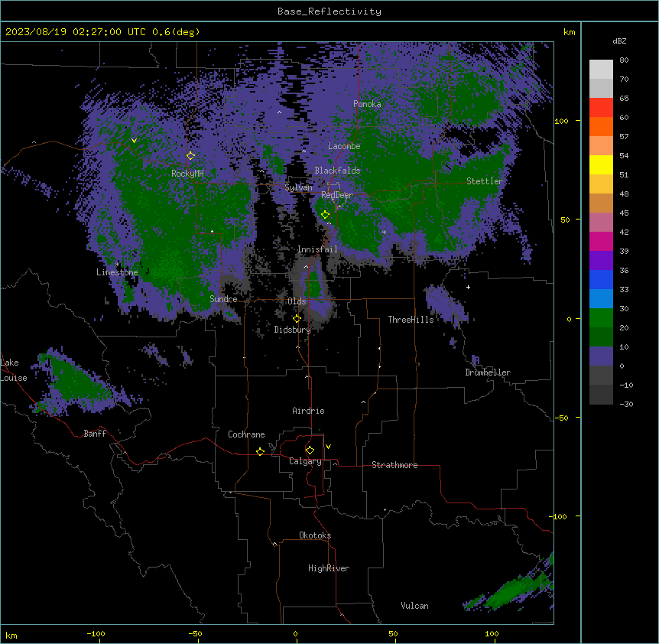Click the km unit label at top right

pos(569,32)
